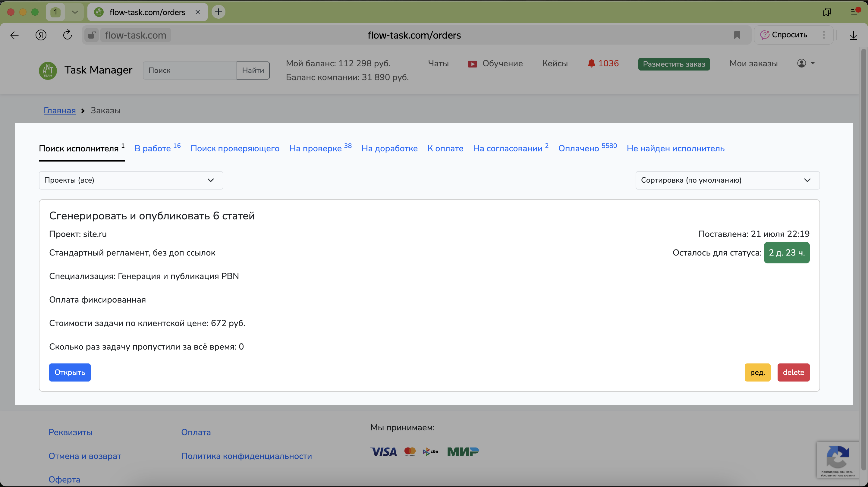Open new browser tab with plus
The height and width of the screenshot is (487, 868).
coord(218,12)
